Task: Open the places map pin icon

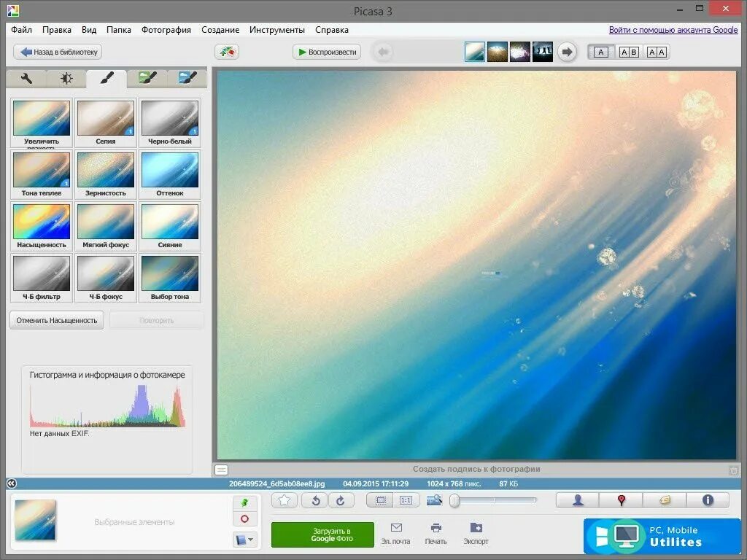Action: (x=622, y=500)
